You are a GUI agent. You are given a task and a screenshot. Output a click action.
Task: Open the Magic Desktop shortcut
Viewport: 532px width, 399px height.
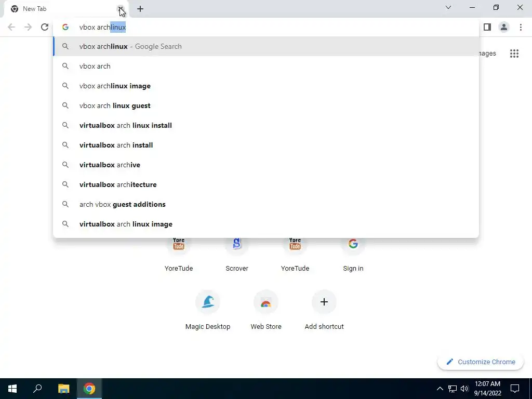tap(208, 311)
